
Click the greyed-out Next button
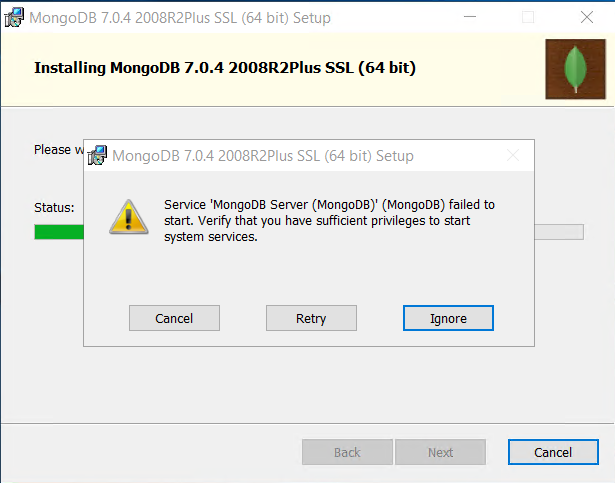pos(440,452)
